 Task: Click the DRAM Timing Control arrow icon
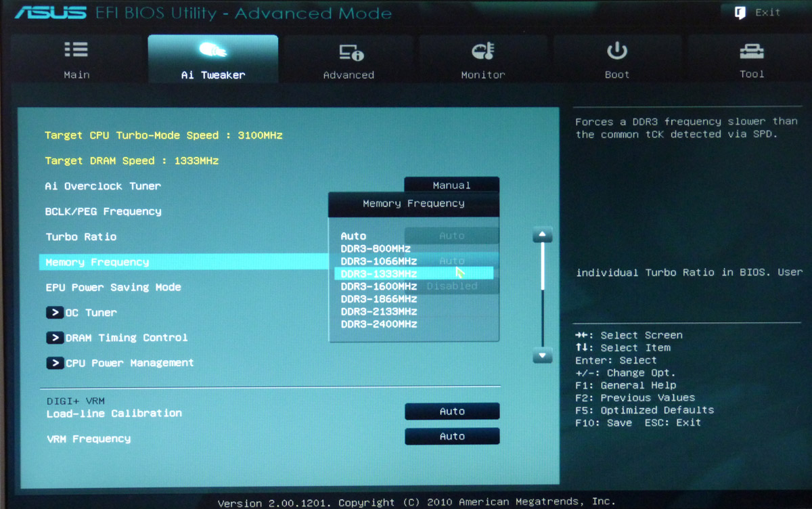click(55, 338)
